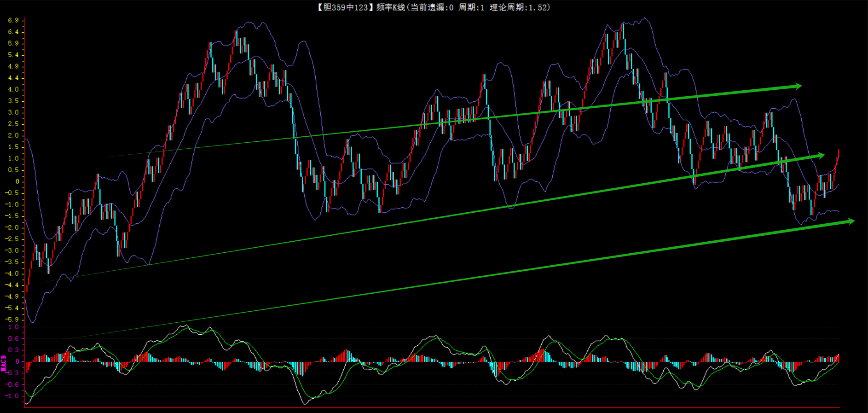Click the 4.9 label on the price axis
The width and height of the screenshot is (868, 413).
coord(13,66)
